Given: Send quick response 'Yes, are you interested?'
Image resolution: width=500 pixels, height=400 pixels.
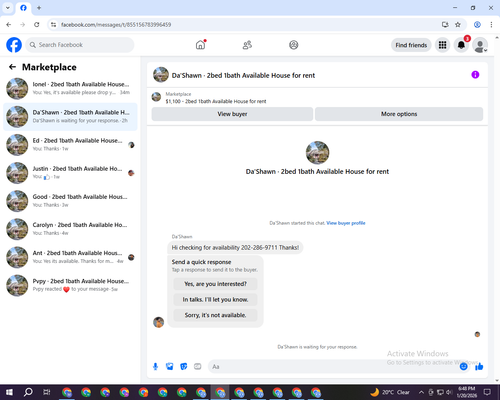Looking at the screenshot, I should tap(215, 284).
